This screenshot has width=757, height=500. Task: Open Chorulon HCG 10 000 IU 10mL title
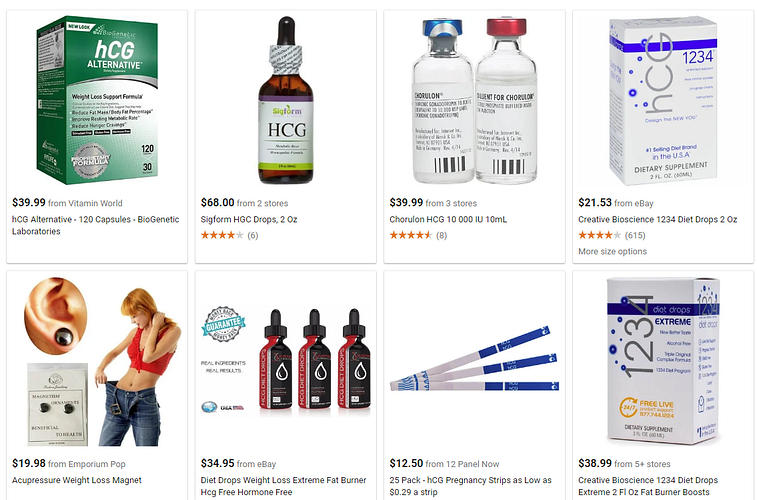(x=448, y=219)
